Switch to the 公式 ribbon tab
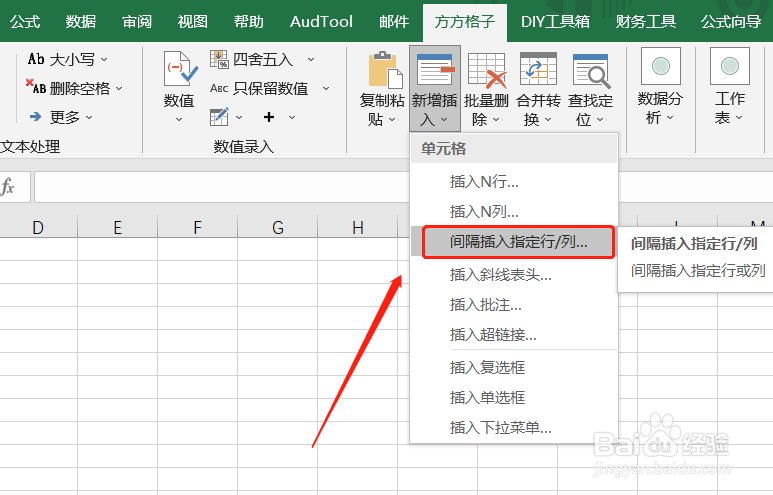The height and width of the screenshot is (495, 773). tap(25, 22)
